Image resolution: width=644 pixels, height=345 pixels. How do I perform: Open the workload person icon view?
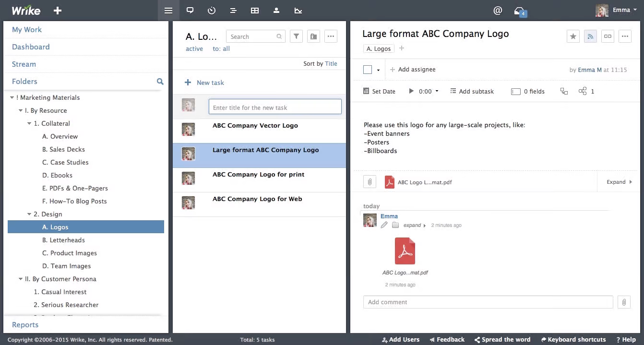click(x=276, y=10)
